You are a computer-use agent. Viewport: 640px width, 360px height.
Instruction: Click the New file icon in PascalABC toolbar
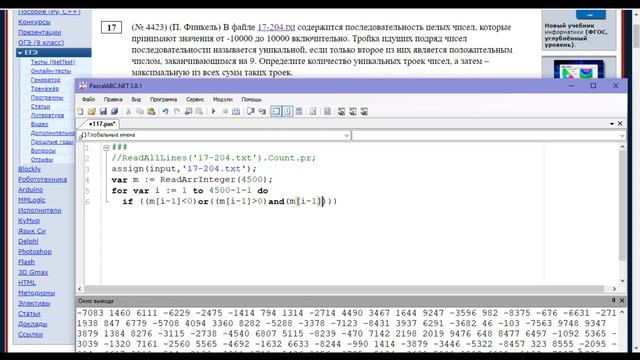pyautogui.click(x=80, y=111)
